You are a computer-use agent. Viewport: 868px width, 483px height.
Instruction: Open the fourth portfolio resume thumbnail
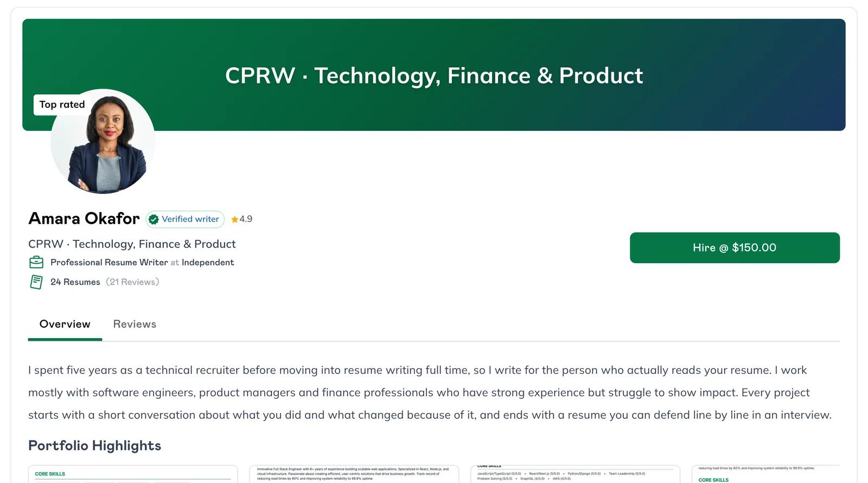click(x=766, y=474)
